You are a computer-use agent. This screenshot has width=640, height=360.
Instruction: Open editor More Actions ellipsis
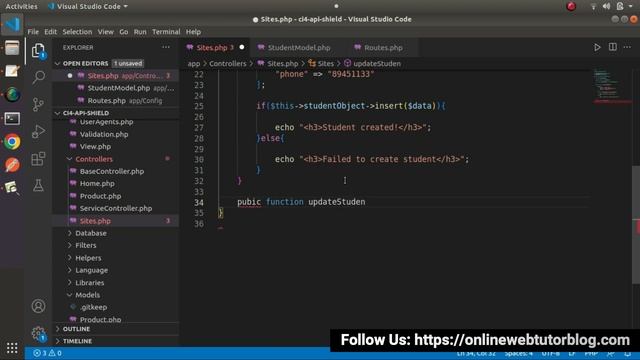coord(627,47)
